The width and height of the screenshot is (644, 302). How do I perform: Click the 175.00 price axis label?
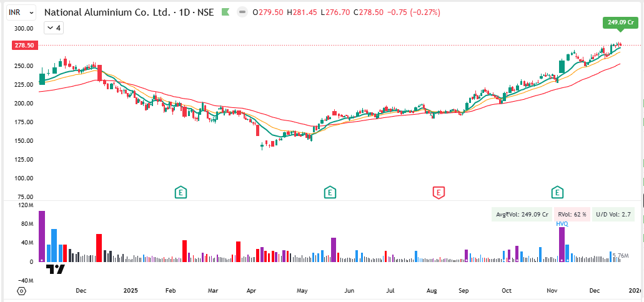pos(24,122)
